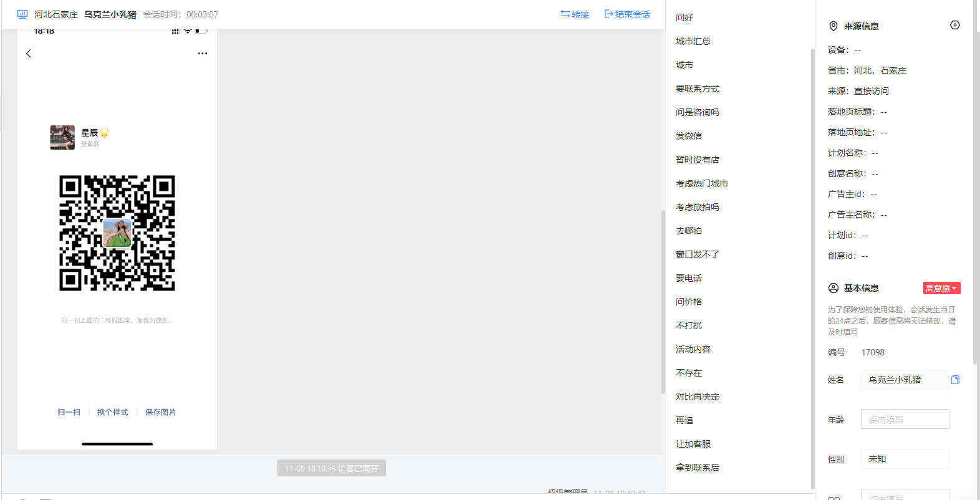Screen dimensions: 980x500
Task: Select the 对比再决定 quick reply
Action: (698, 397)
